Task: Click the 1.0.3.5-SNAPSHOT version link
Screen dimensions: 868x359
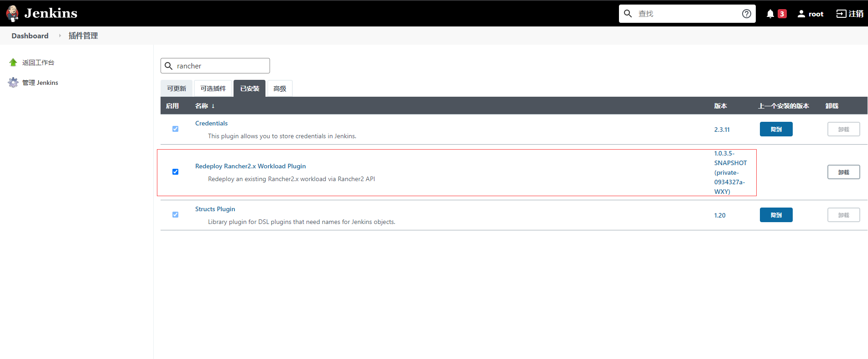Action: click(x=731, y=172)
